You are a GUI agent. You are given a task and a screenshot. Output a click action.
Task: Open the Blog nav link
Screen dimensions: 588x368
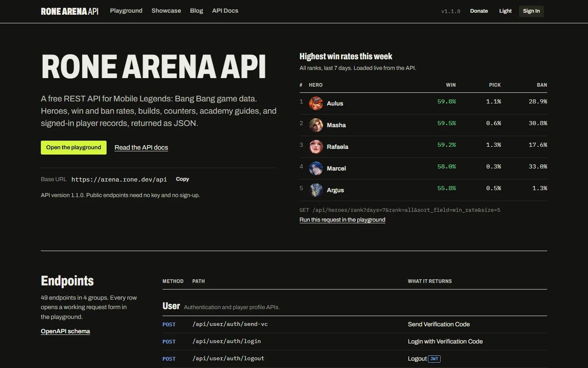pyautogui.click(x=196, y=11)
